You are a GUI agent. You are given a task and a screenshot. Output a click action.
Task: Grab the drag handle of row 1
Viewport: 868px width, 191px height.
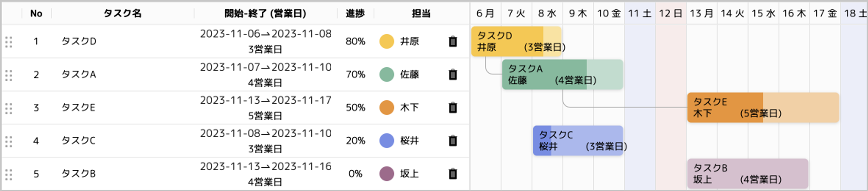pyautogui.click(x=9, y=42)
